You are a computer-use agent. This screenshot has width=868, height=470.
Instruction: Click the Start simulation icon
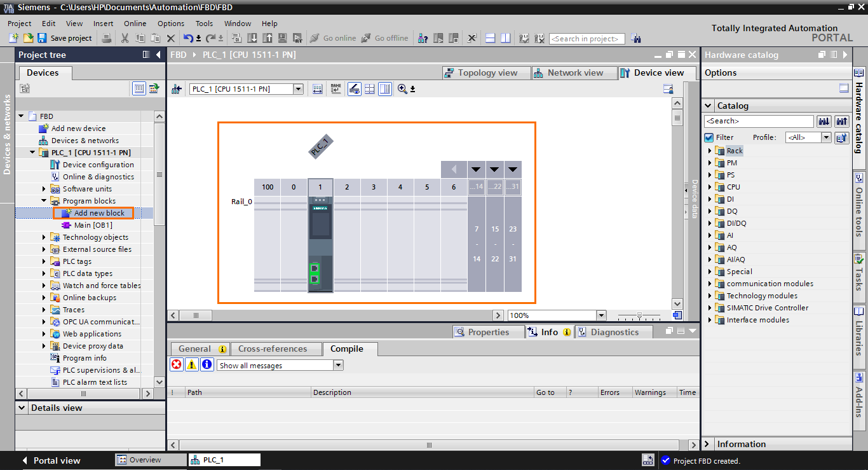click(x=282, y=38)
